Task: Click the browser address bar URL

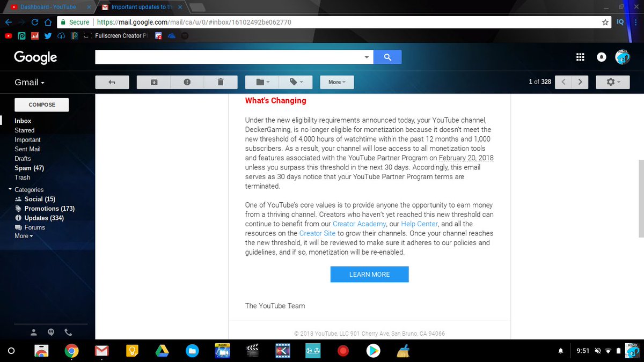Action: [193, 23]
